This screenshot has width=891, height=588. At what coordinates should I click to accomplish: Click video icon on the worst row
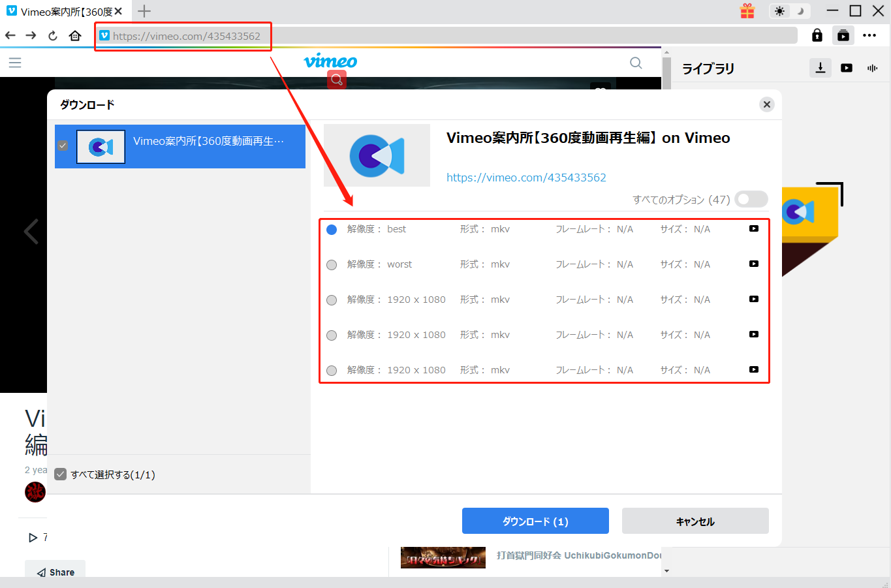(x=754, y=264)
